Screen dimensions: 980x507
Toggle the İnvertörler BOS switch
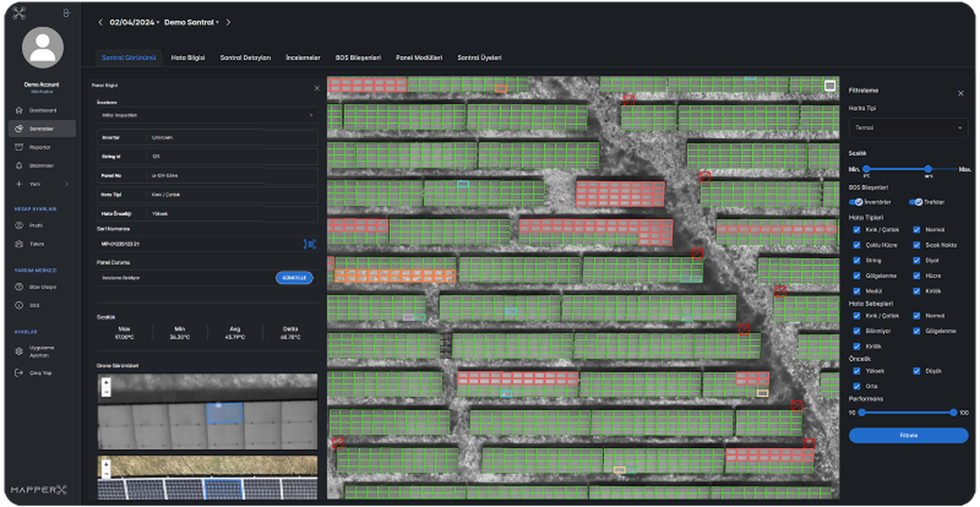point(856,202)
